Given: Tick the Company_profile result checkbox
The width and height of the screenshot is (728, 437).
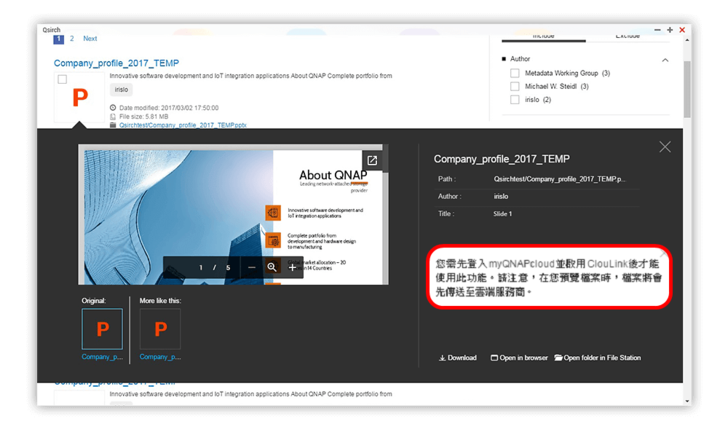Looking at the screenshot, I should [x=62, y=79].
